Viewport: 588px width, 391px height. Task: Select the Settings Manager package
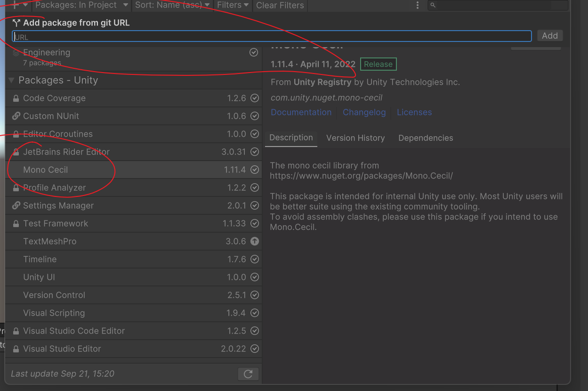pos(134,206)
